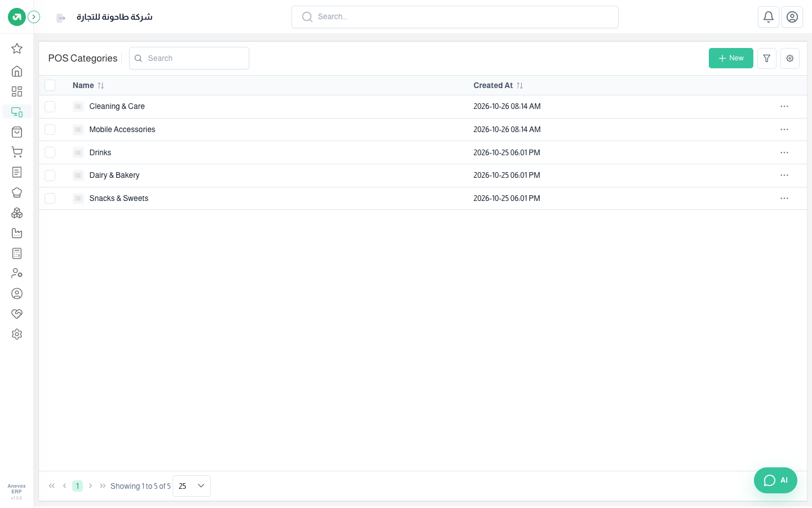Open the user profile menu
This screenshot has height=508, width=812.
(x=792, y=17)
